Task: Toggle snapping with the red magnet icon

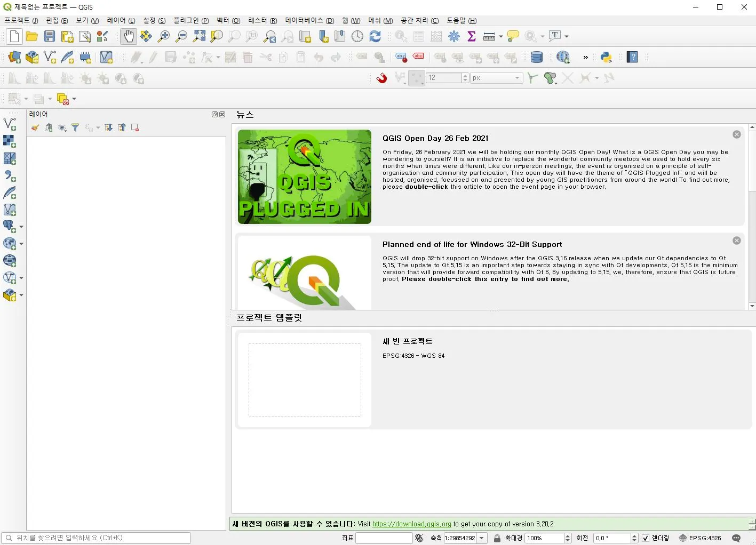Action: [x=381, y=78]
